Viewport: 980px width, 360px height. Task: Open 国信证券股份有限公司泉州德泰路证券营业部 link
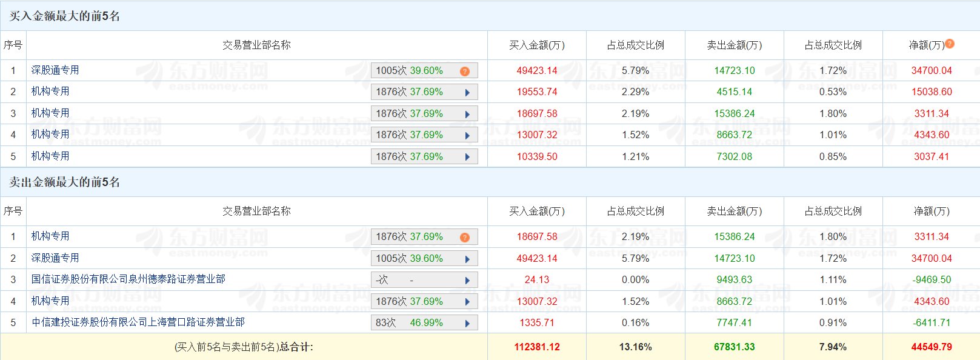point(128,279)
